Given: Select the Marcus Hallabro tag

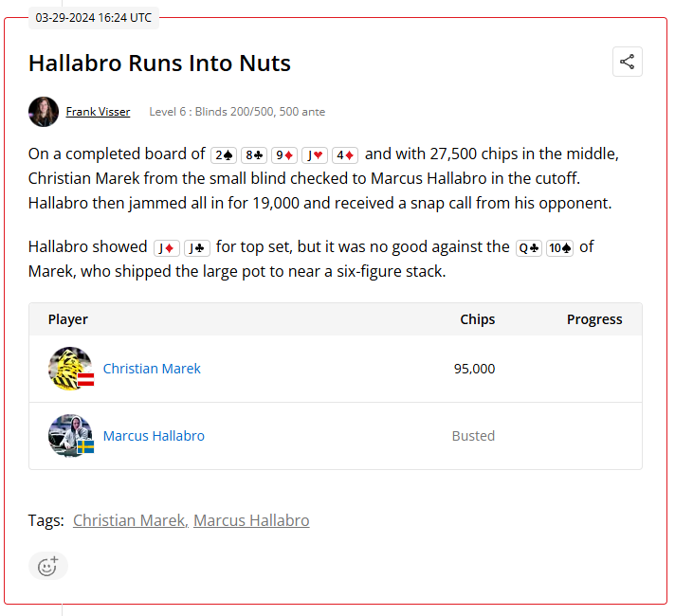Looking at the screenshot, I should 251,520.
